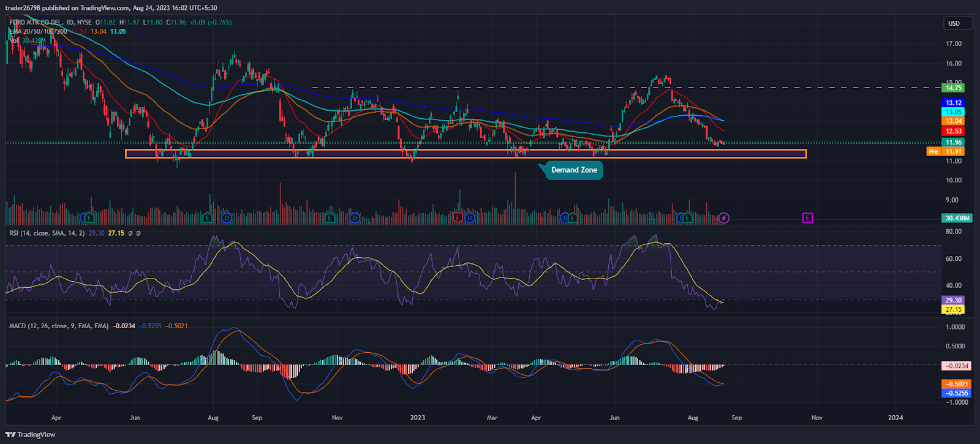Click the purple lightning bolt marker

724,218
